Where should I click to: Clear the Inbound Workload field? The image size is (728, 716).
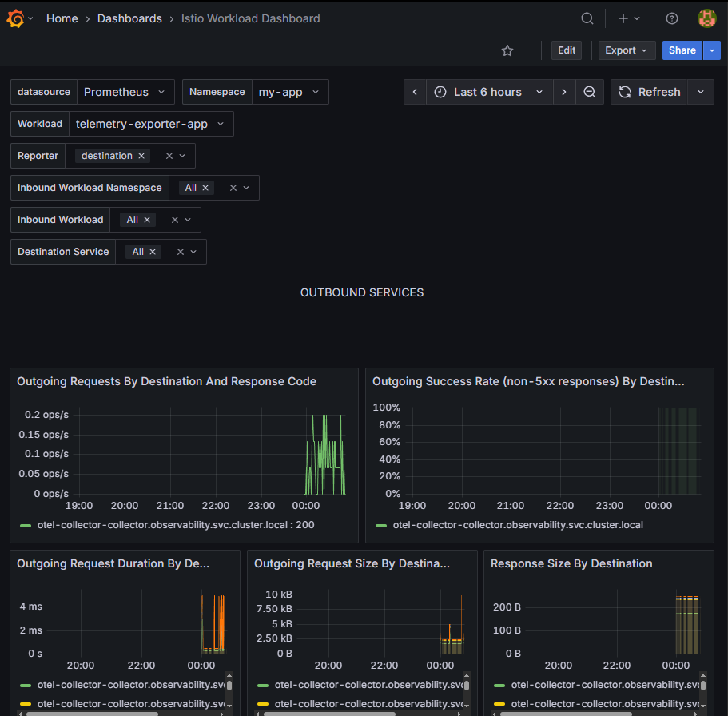point(175,220)
